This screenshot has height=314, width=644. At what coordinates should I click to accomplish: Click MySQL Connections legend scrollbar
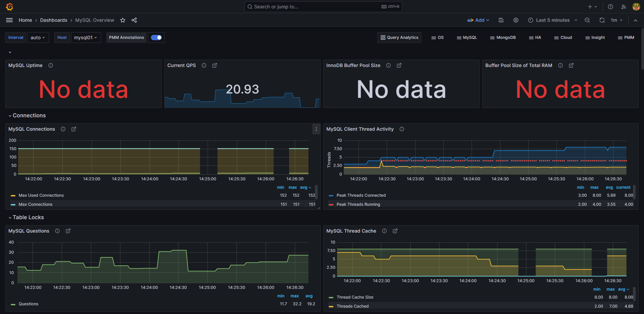[x=316, y=192]
